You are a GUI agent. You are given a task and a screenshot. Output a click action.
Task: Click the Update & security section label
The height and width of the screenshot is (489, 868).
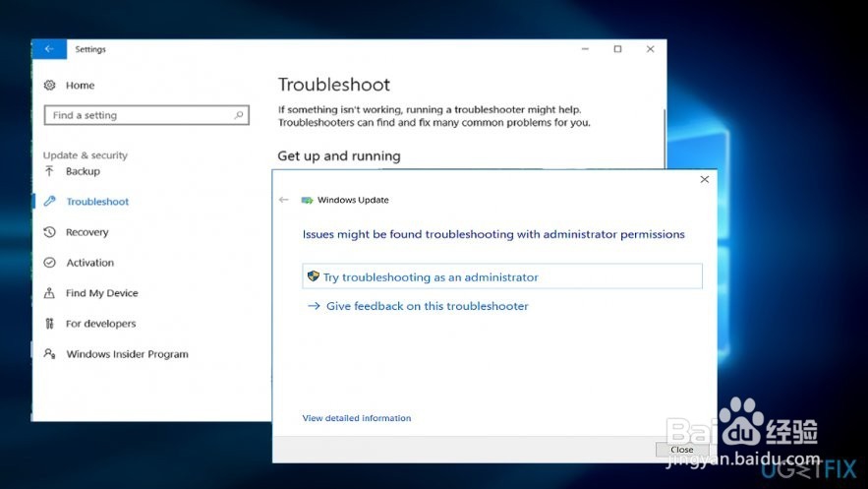86,155
